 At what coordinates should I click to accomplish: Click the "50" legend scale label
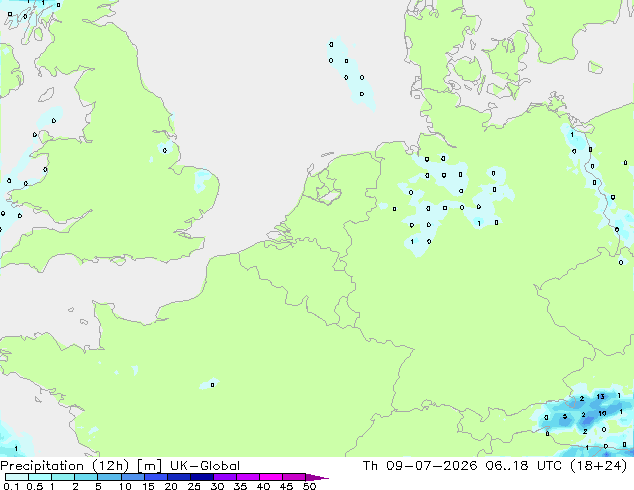(x=310, y=486)
